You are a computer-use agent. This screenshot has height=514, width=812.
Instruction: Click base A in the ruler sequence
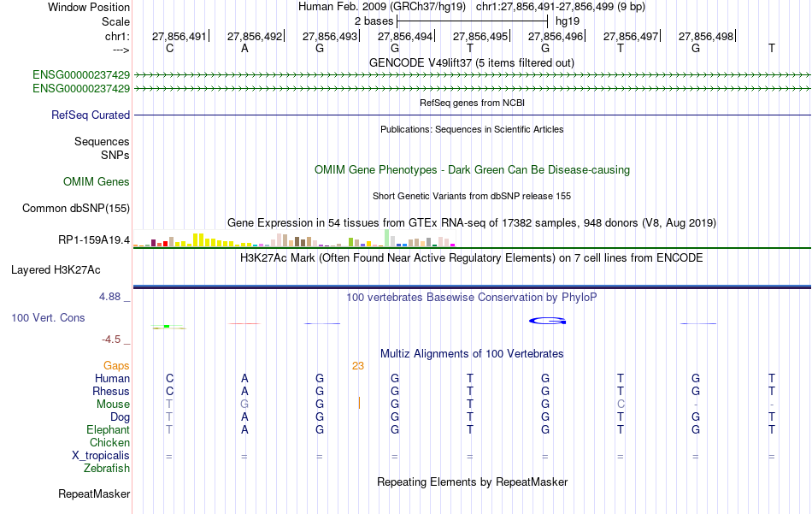pyautogui.click(x=244, y=48)
